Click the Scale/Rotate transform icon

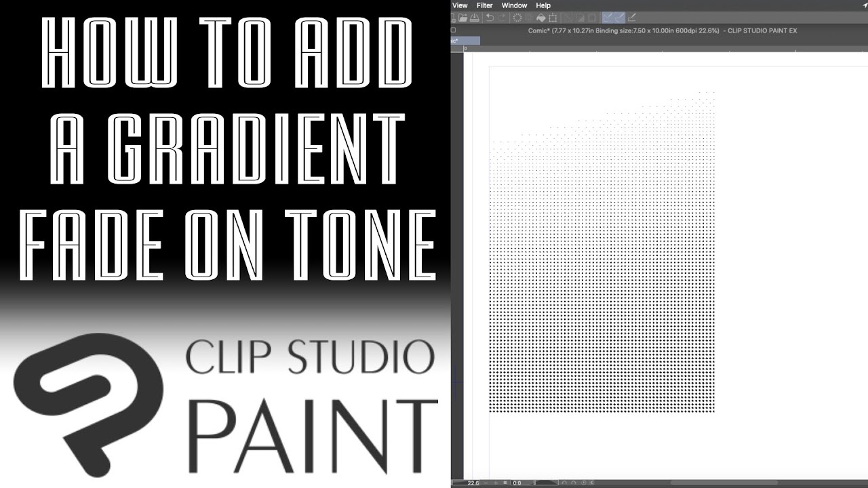click(553, 18)
